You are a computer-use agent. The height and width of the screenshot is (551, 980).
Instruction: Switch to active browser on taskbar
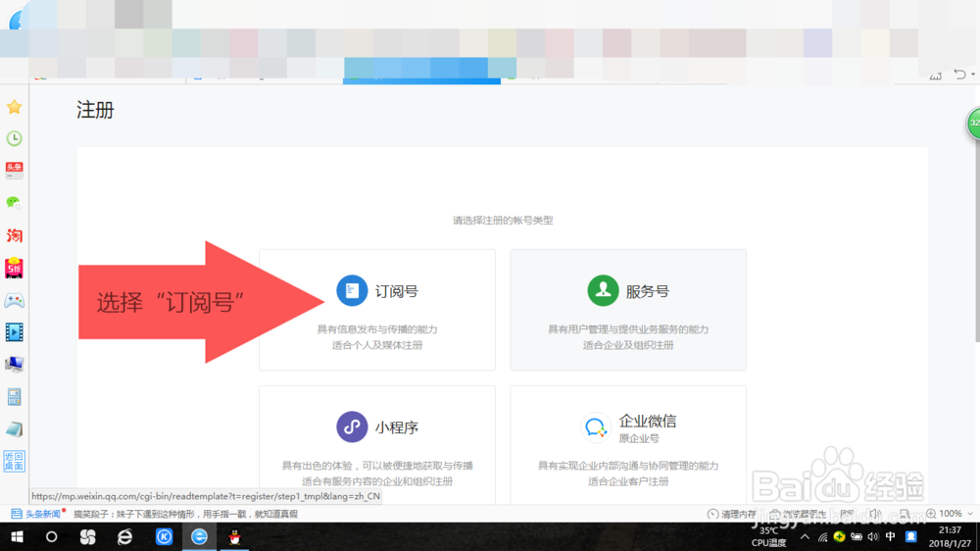point(199,537)
